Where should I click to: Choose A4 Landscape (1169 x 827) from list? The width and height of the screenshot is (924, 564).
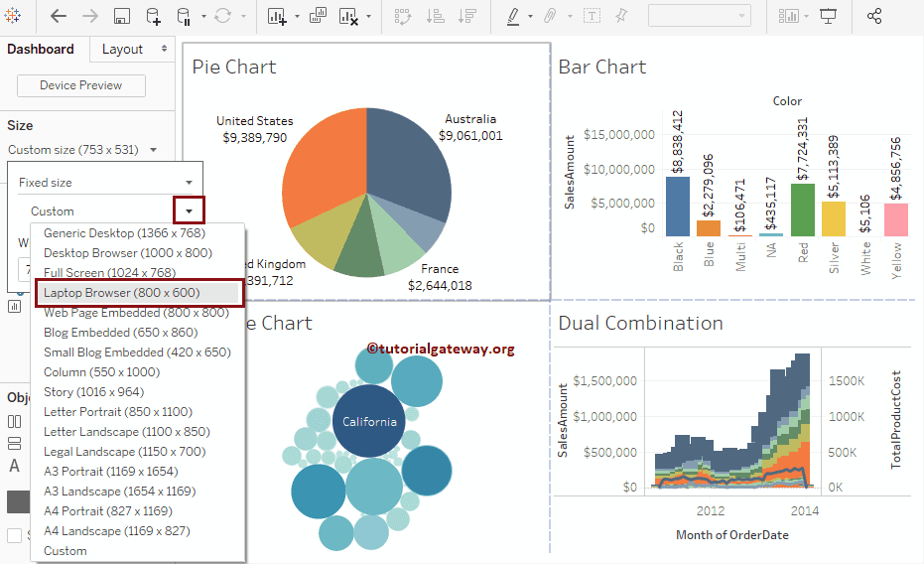point(116,531)
